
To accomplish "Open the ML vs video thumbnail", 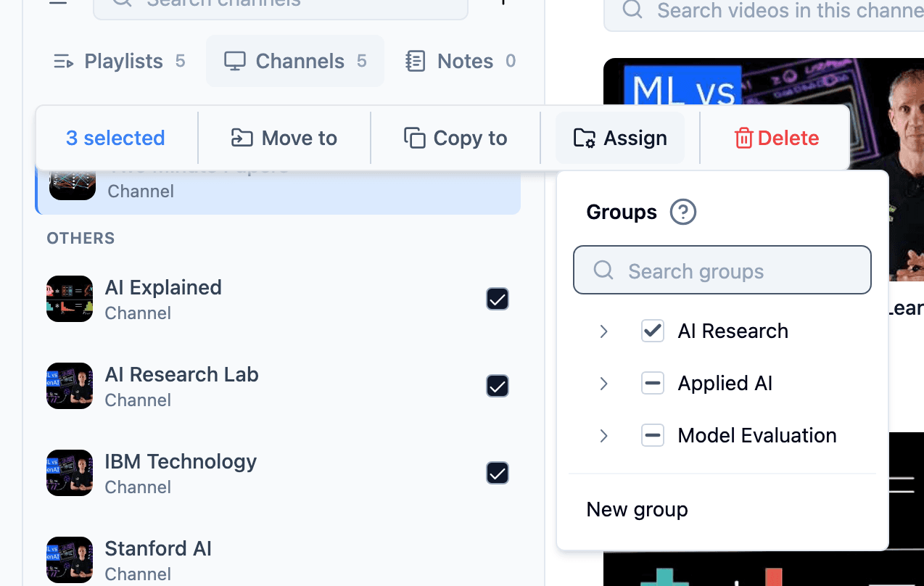I will tap(764, 169).
